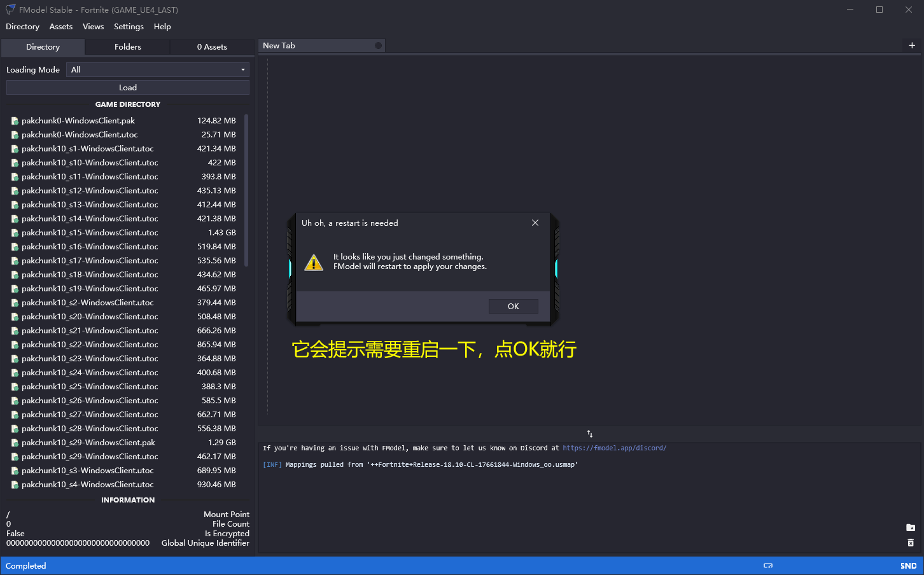The height and width of the screenshot is (575, 924).
Task: Click file icon of pakchunk10_s26 entry
Action: pos(15,401)
